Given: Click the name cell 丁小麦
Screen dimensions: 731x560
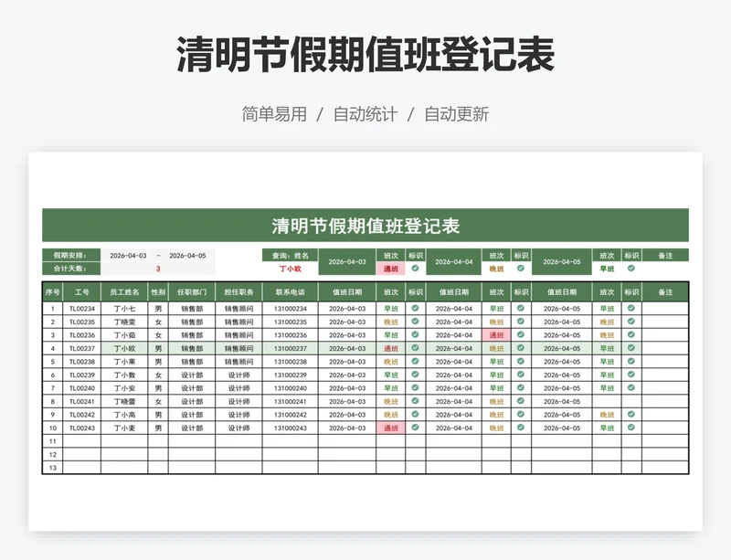Looking at the screenshot, I should (124, 428).
